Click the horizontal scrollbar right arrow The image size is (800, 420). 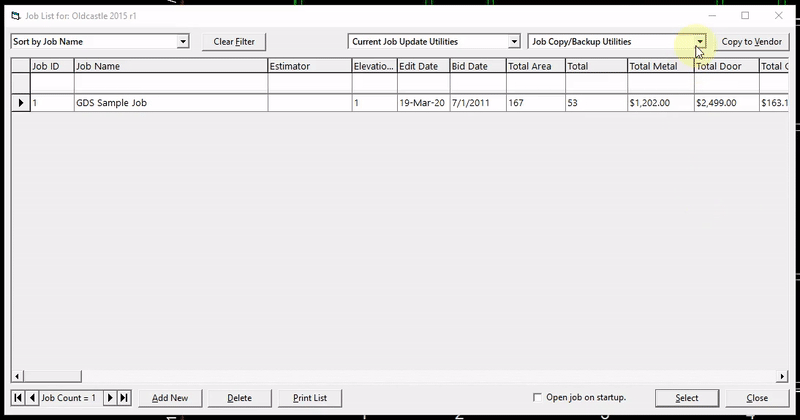point(782,377)
